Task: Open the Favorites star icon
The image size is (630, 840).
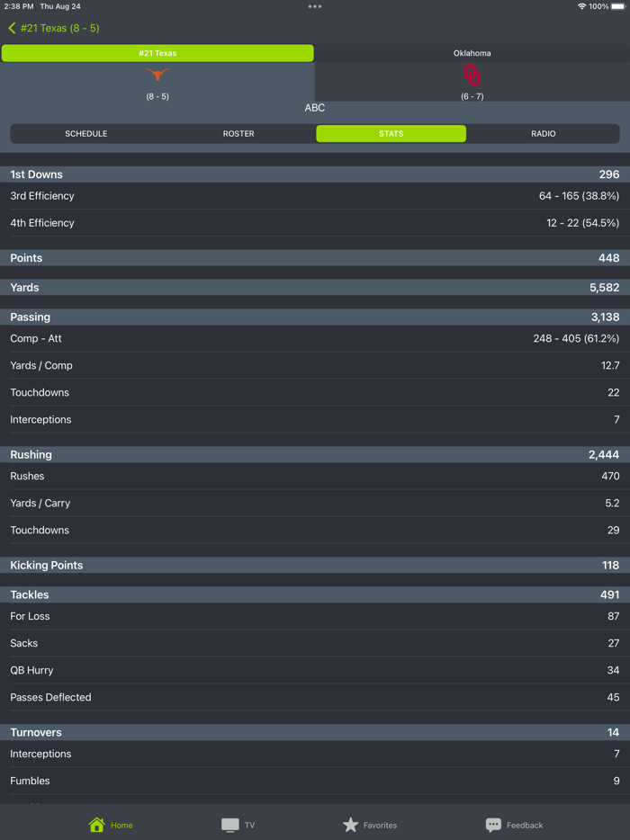Action: click(x=351, y=825)
